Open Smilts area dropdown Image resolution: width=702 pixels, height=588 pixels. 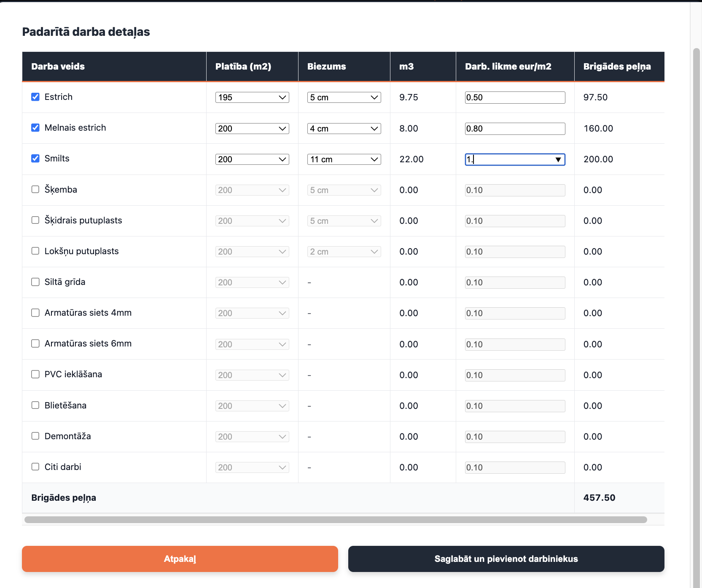252,159
